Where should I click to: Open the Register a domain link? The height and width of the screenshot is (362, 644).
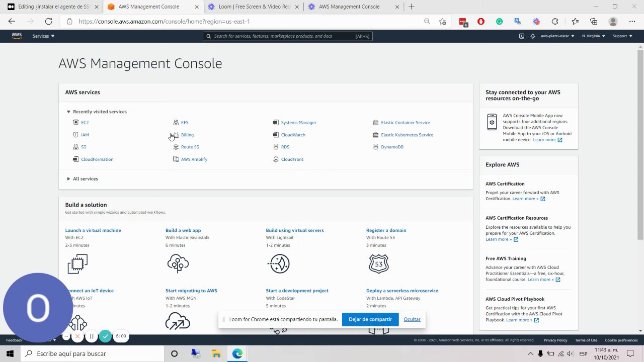386,230
